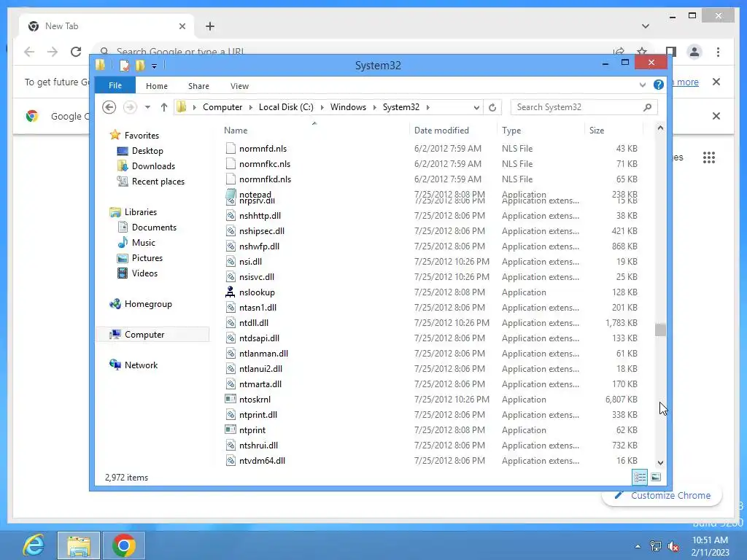Click the nsi.dll file icon
The image size is (747, 560).
click(x=230, y=262)
